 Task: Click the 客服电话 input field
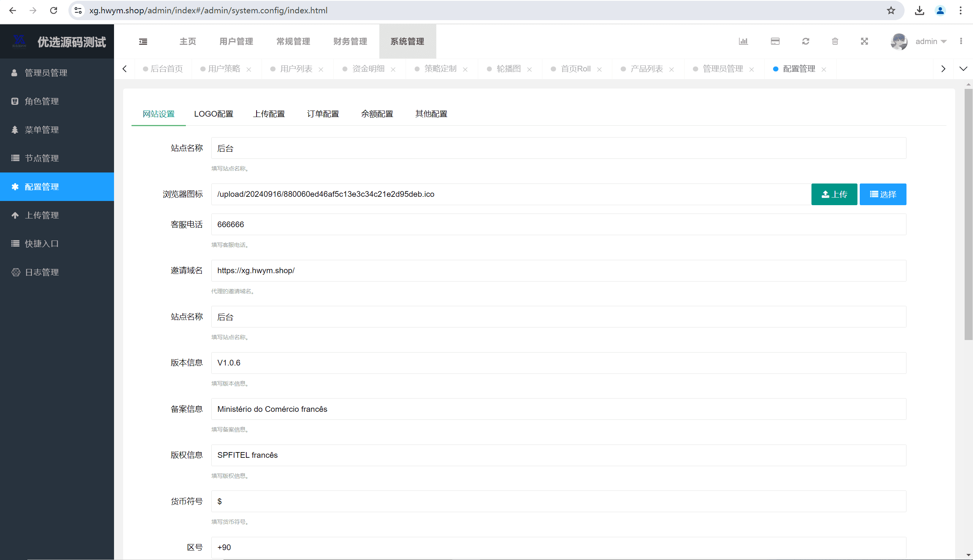point(558,224)
